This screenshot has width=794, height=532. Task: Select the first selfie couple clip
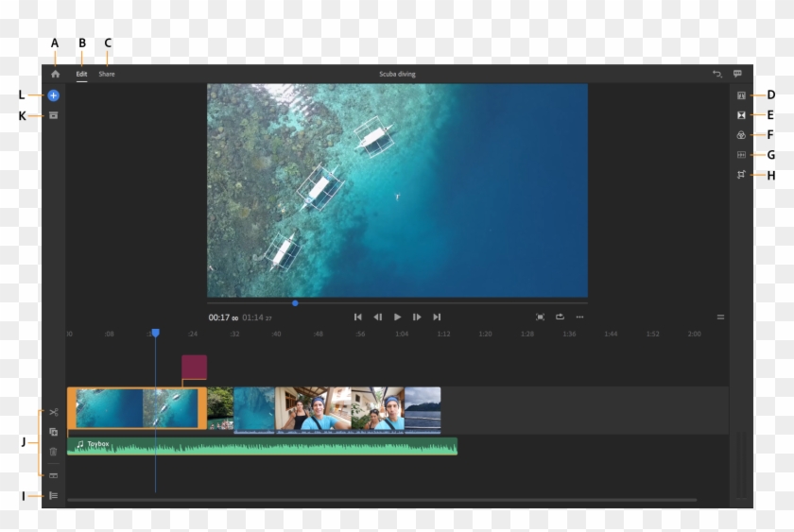pyautogui.click(x=313, y=410)
